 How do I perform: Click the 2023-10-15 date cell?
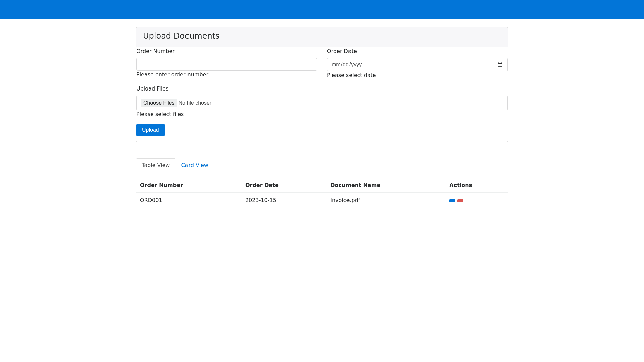coord(261,200)
